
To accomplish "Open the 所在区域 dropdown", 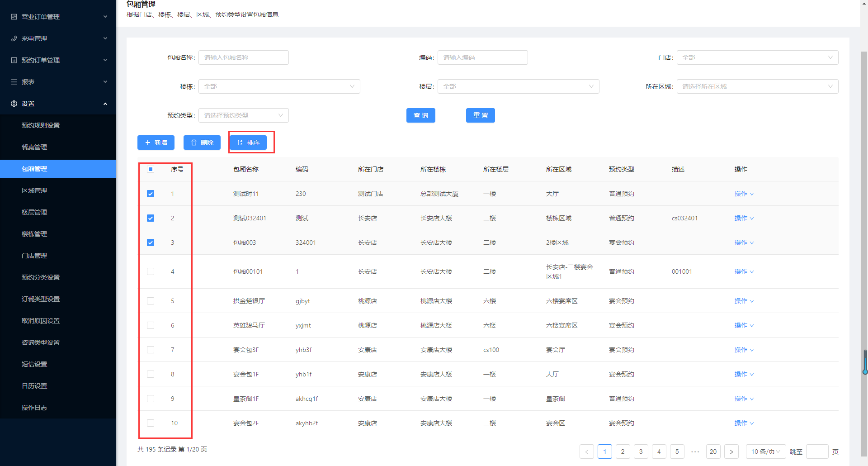I will (x=757, y=86).
